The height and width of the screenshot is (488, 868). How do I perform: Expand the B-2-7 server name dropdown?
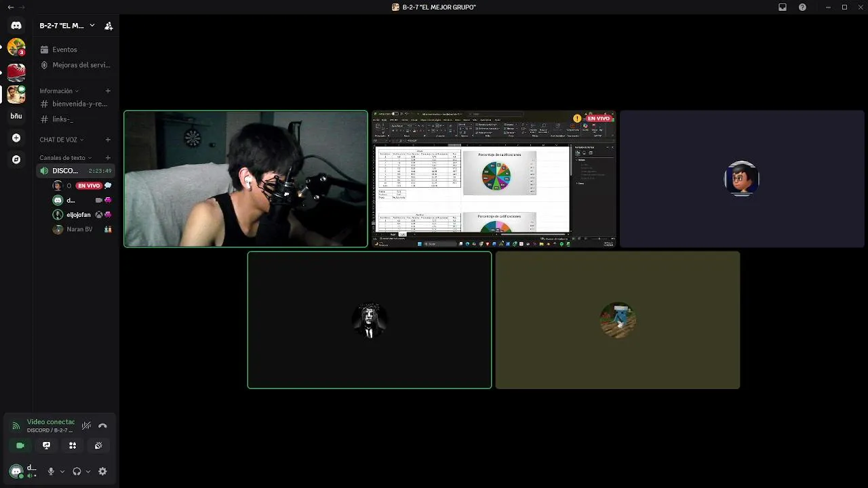tap(92, 26)
